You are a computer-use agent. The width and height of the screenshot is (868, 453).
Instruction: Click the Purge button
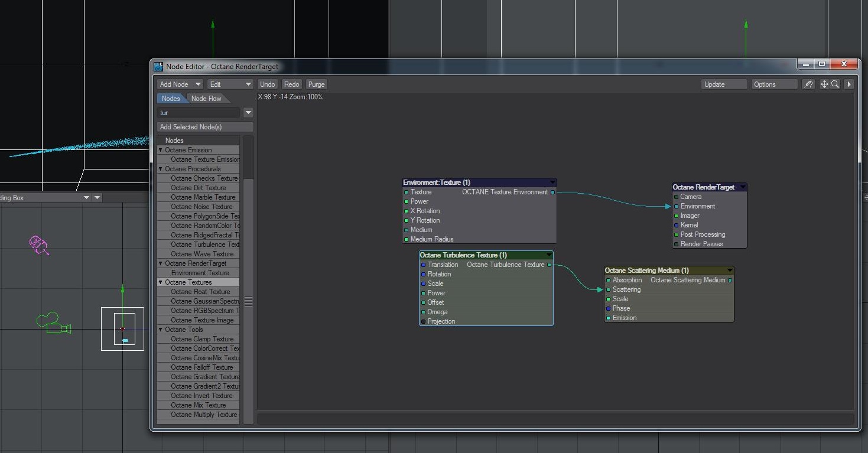316,84
